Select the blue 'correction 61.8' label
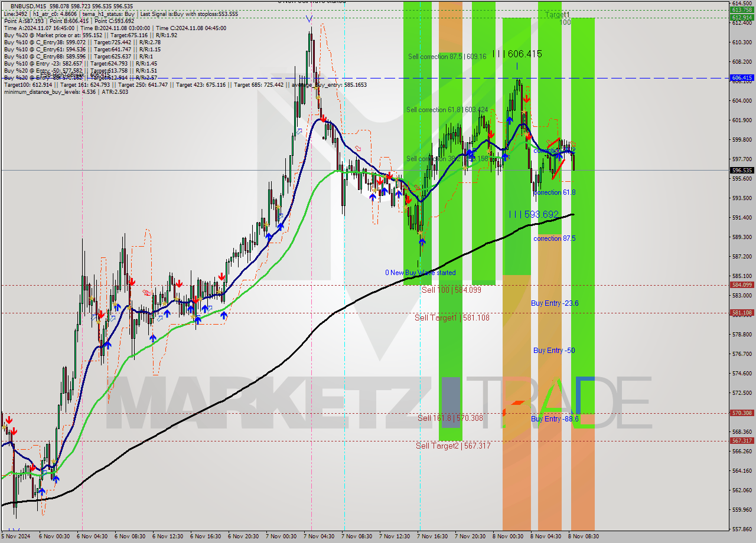Viewport: 756px width, 543px height. 554,192
